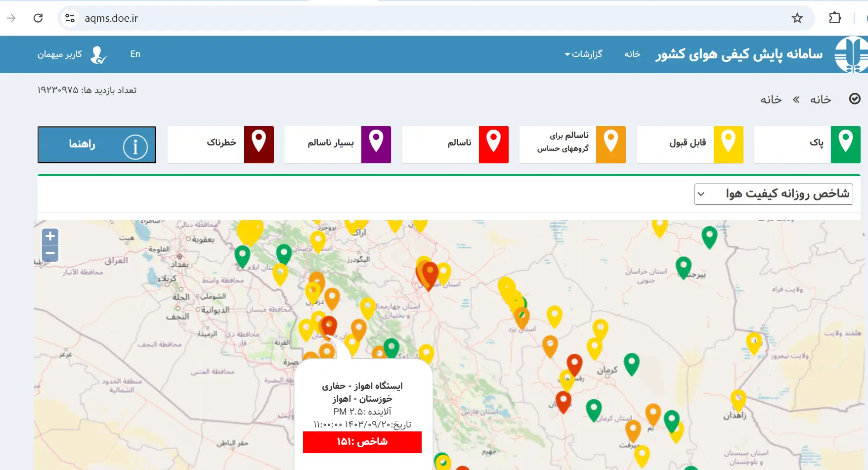Click the popup date تاریخ ۱۴۰۳/۰۹/۲۰ text
868x470 pixels.
pos(362,424)
